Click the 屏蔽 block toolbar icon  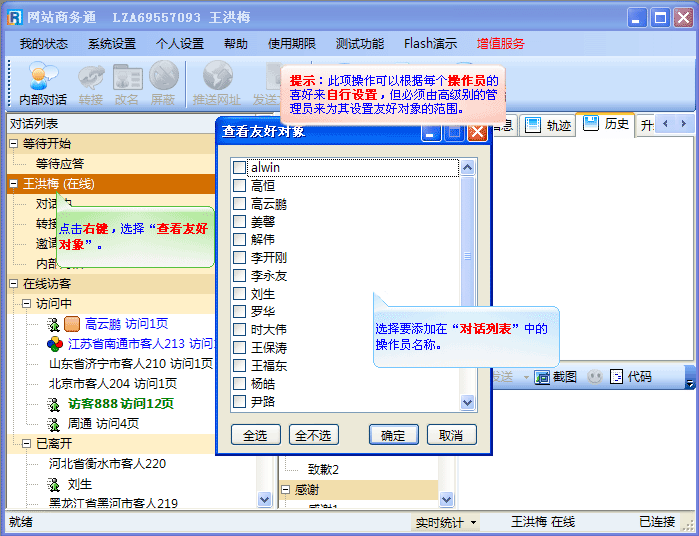(x=163, y=82)
